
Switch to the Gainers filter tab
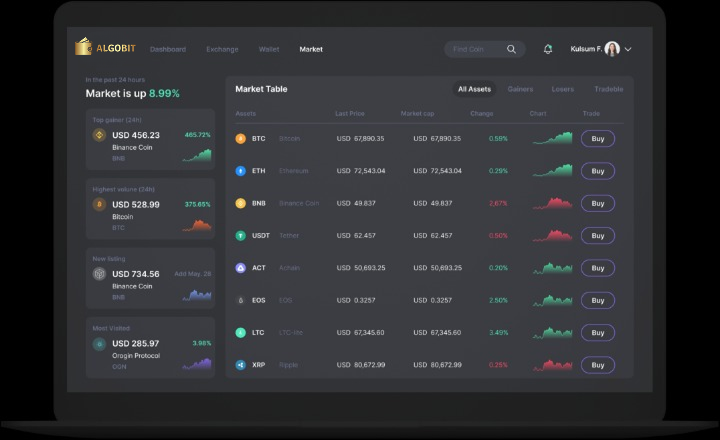520,89
